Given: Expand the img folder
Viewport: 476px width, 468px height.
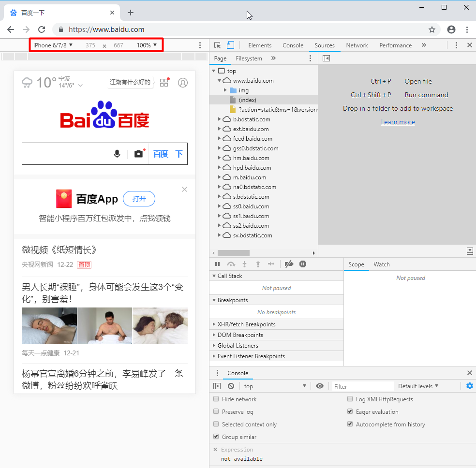Looking at the screenshot, I should [x=225, y=90].
